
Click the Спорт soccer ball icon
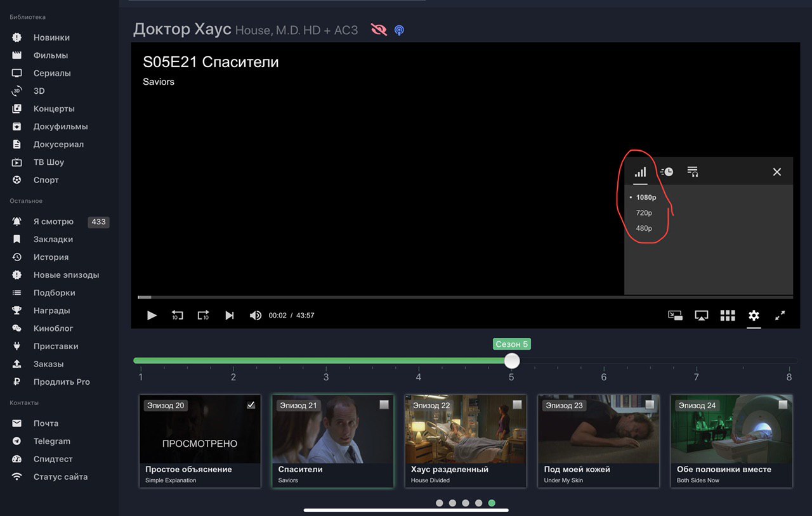(x=17, y=179)
